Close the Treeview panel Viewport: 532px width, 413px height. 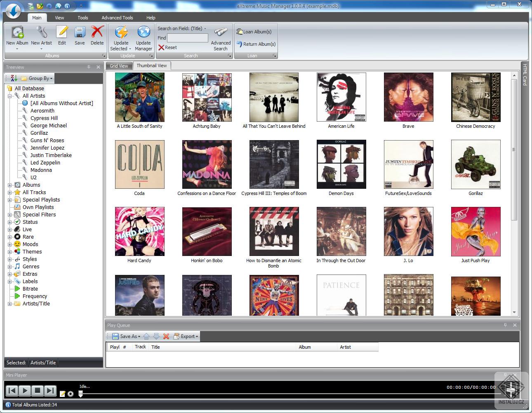[x=98, y=67]
